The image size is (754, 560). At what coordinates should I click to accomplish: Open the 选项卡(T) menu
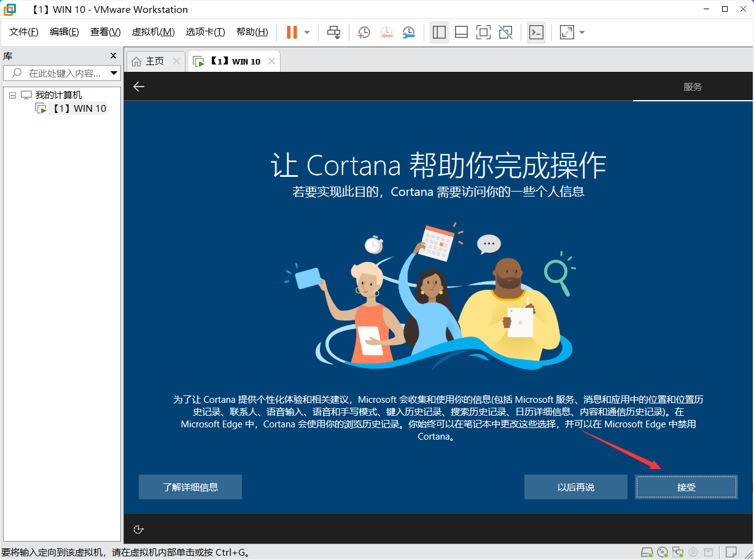[206, 32]
